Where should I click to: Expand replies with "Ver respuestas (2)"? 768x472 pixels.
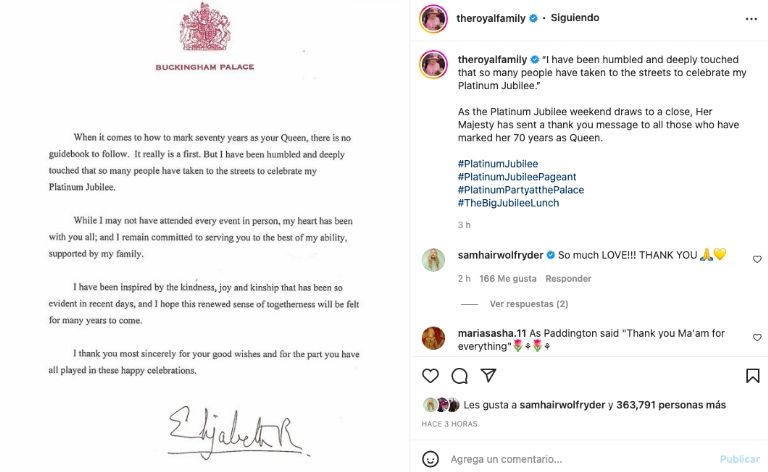coord(528,304)
